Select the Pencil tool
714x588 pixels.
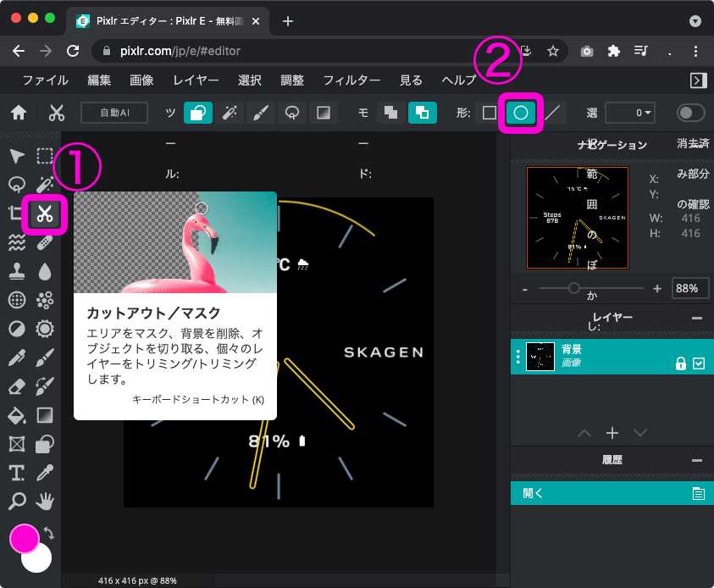pos(17,358)
